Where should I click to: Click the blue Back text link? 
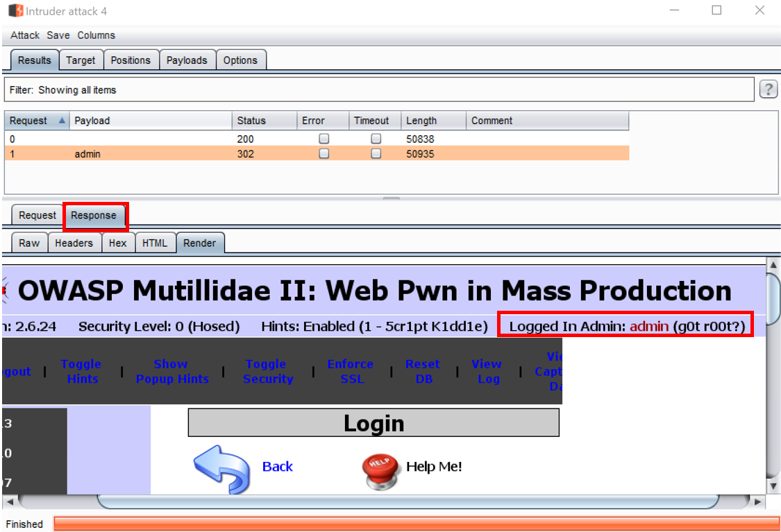(278, 466)
